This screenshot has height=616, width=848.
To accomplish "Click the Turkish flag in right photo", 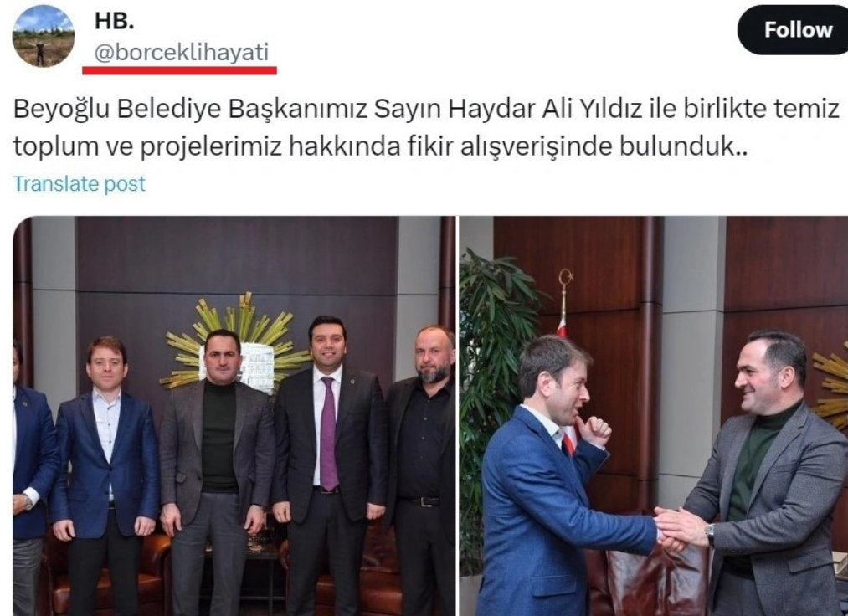I will (x=566, y=378).
